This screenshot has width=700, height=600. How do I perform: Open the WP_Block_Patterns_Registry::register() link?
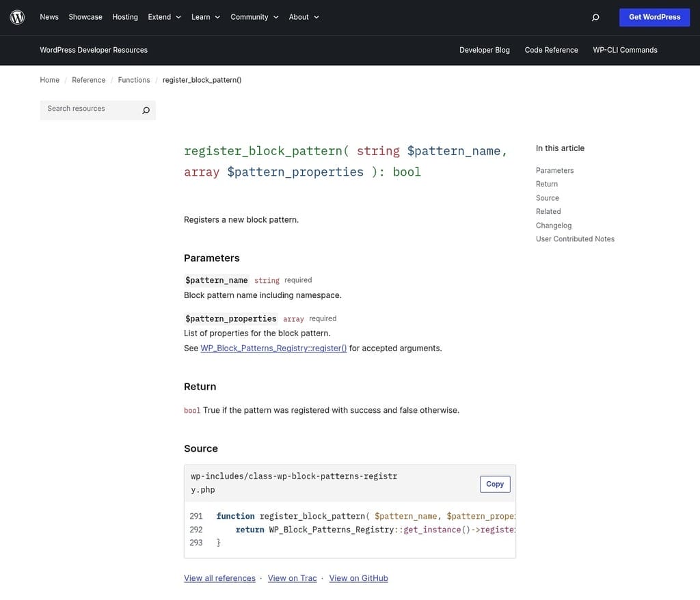pos(273,348)
